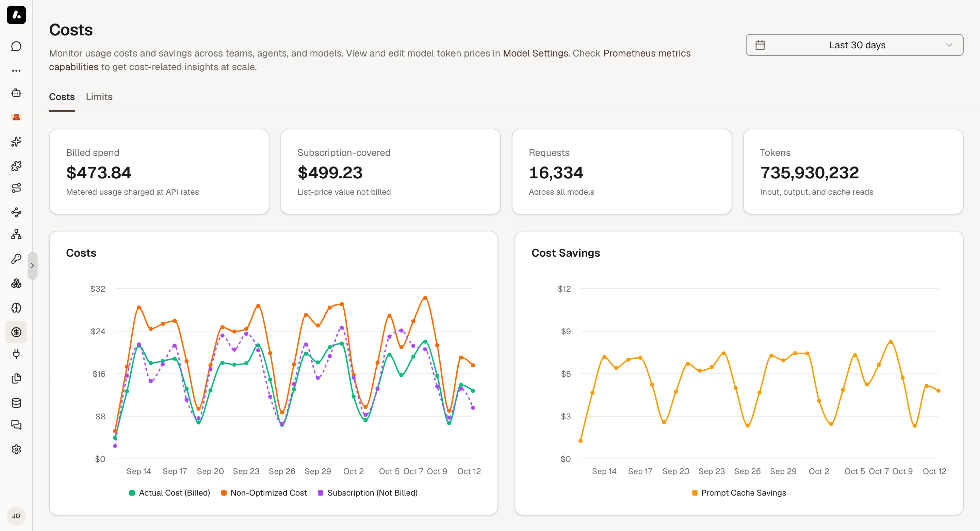Open the network hierarchy icon in sidebar

click(x=16, y=235)
